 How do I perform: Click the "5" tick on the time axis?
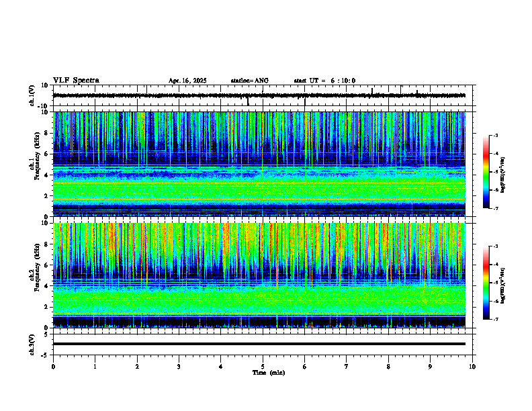[263, 367]
